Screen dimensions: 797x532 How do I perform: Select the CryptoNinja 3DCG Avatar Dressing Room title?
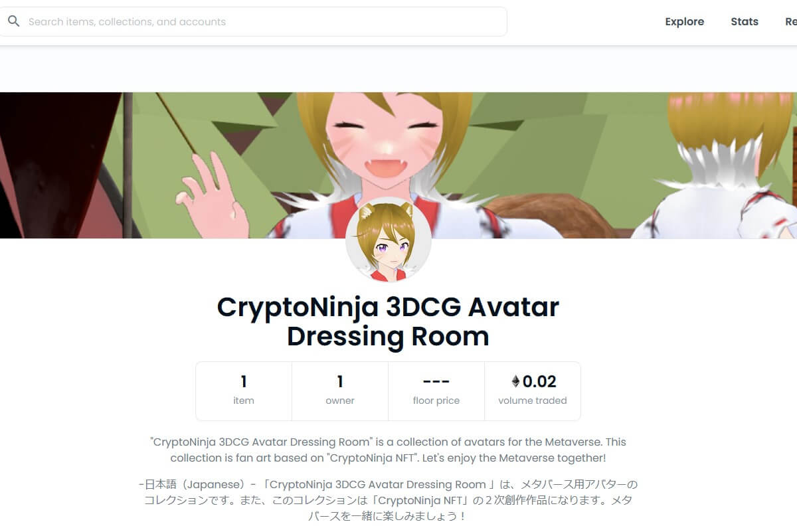(x=389, y=321)
